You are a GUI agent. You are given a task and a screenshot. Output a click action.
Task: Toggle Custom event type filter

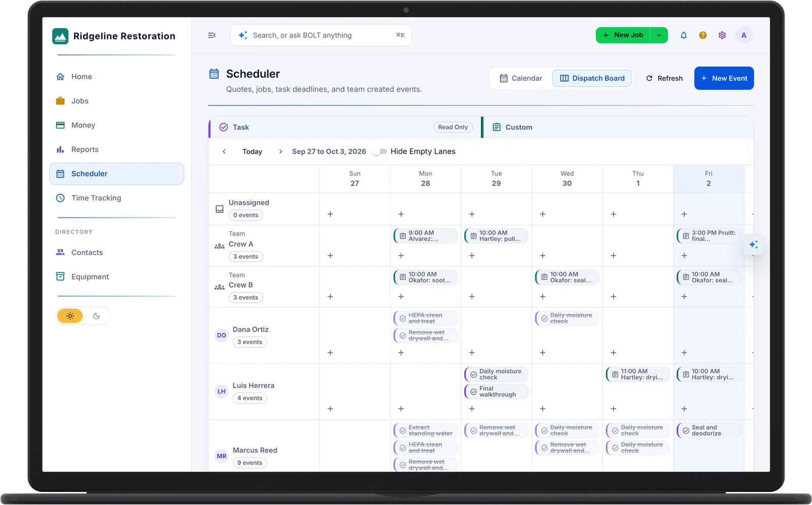click(617, 127)
